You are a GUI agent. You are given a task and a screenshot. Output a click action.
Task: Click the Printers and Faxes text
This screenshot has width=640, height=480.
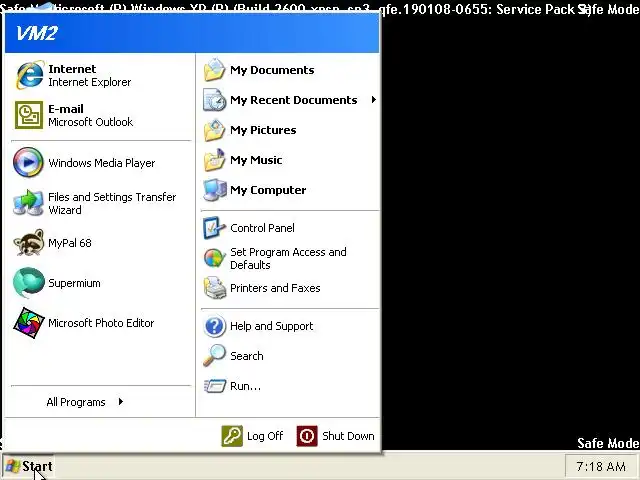click(x=275, y=288)
